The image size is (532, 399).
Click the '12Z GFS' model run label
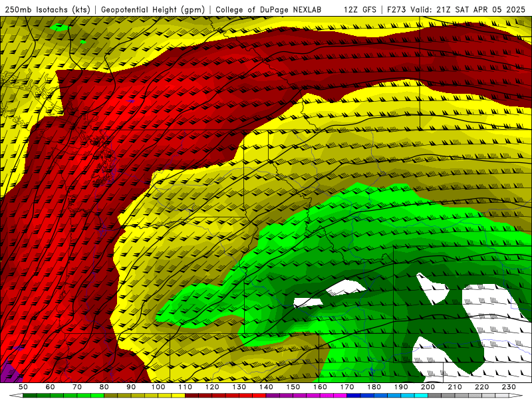(360, 10)
